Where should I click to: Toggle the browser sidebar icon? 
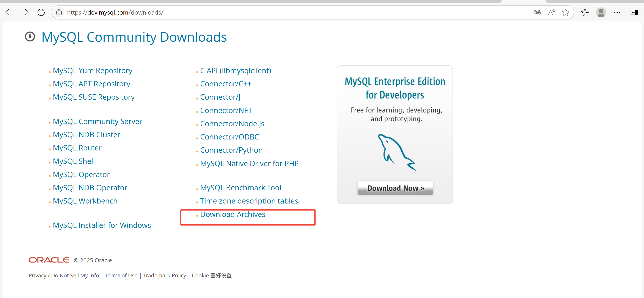634,12
